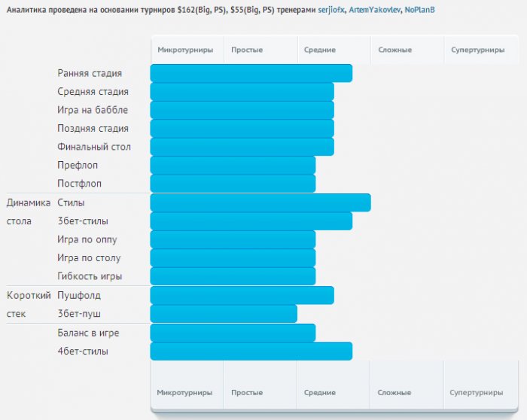The image size is (527, 420).
Task: Select row label 4бет-стили
Action: [83, 352]
